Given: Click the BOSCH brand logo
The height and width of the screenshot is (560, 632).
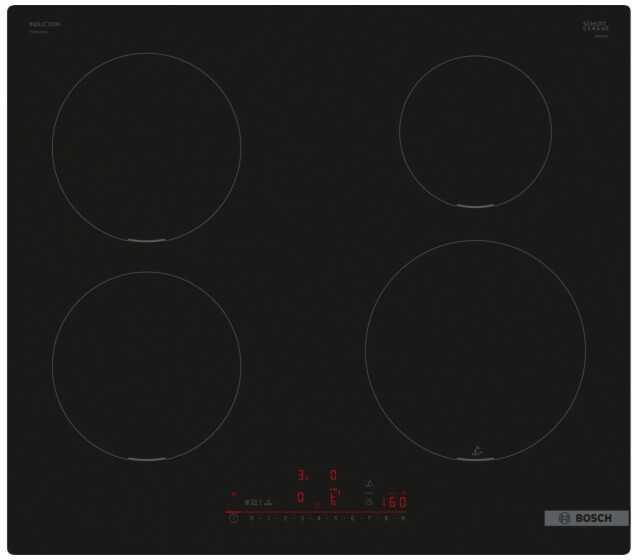Looking at the screenshot, I should 586,518.
